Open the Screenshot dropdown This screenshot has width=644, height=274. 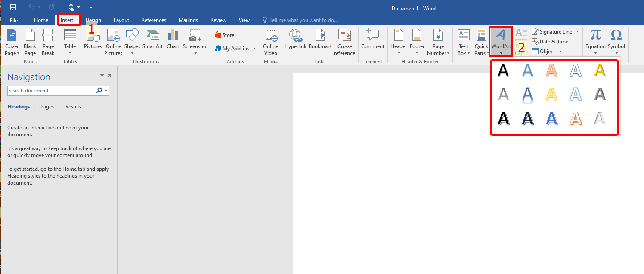(195, 43)
